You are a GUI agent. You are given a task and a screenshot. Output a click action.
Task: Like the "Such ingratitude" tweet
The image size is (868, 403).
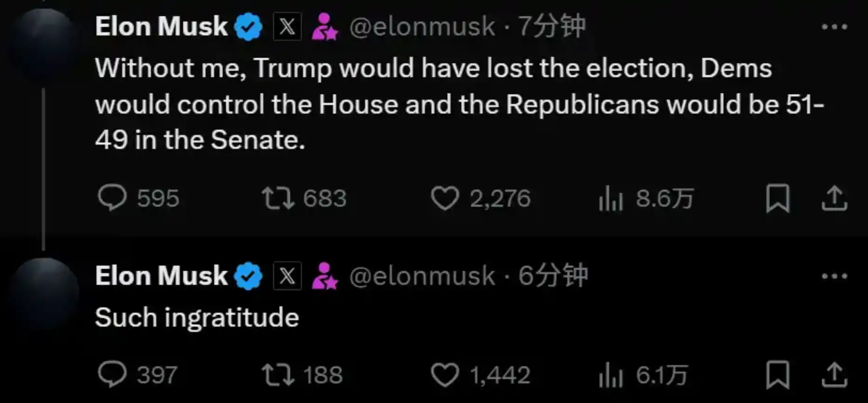tap(445, 375)
